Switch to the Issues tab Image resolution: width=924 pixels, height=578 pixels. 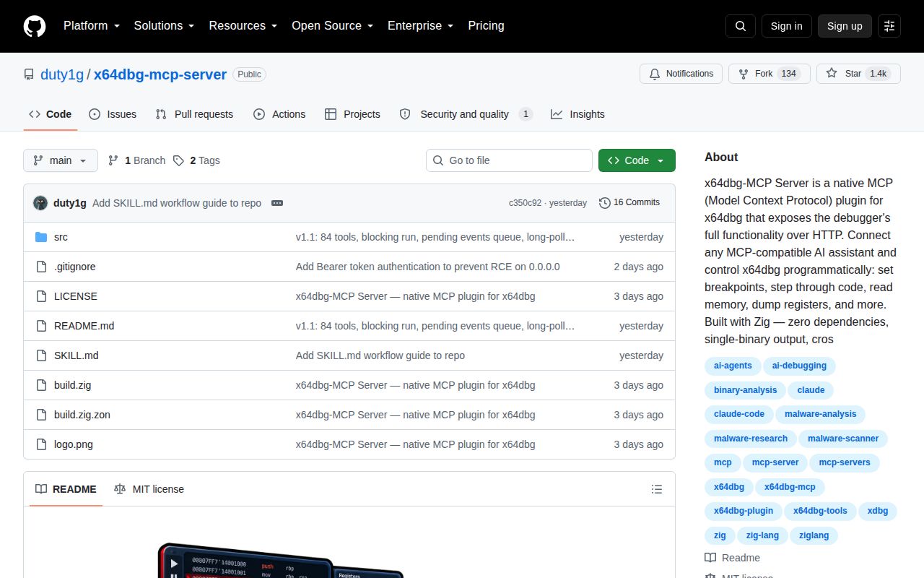[x=113, y=114]
